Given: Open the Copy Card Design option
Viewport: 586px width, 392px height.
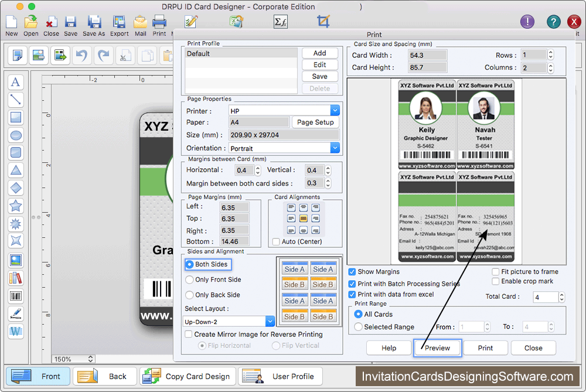Looking at the screenshot, I should pos(188,376).
